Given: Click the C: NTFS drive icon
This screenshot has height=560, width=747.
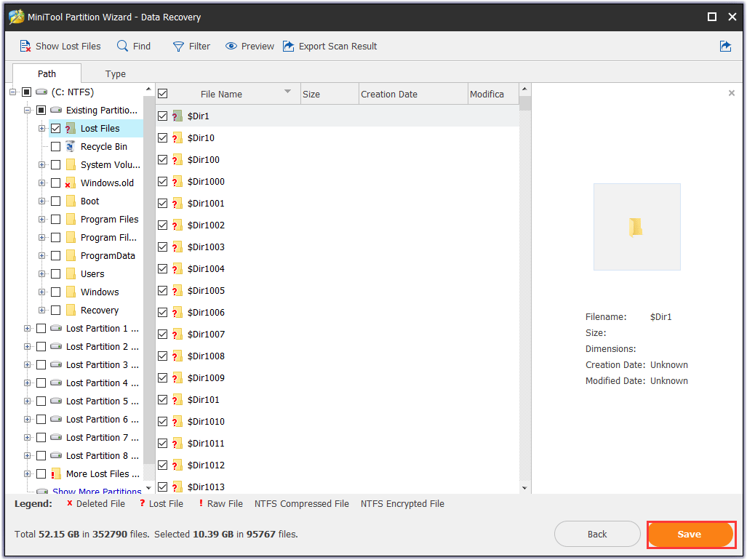Looking at the screenshot, I should point(41,92).
